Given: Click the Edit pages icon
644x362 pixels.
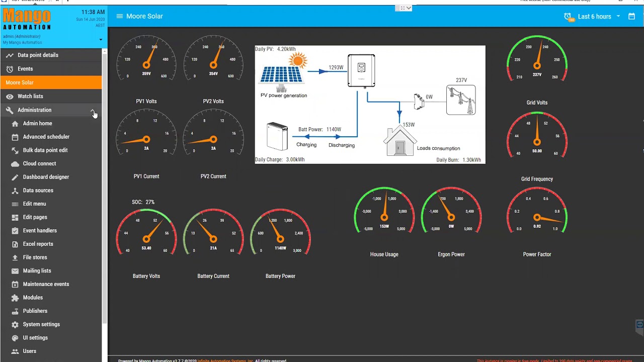Looking at the screenshot, I should coord(15,217).
